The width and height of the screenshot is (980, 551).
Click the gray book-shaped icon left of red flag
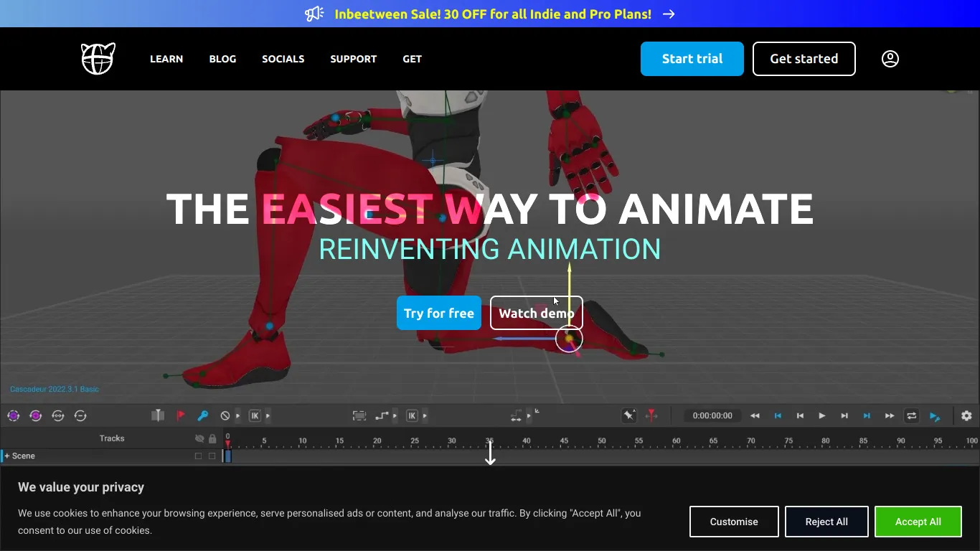click(x=158, y=415)
